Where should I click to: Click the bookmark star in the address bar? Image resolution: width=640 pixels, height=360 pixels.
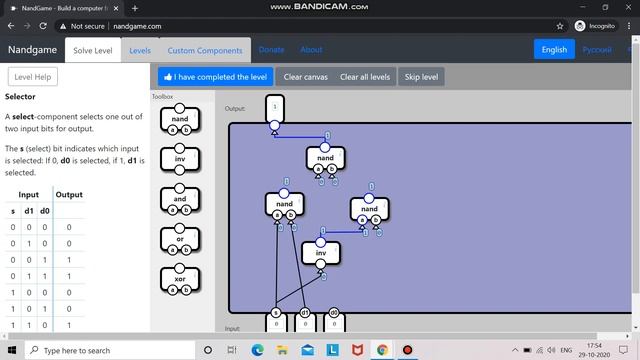pyautogui.click(x=560, y=26)
